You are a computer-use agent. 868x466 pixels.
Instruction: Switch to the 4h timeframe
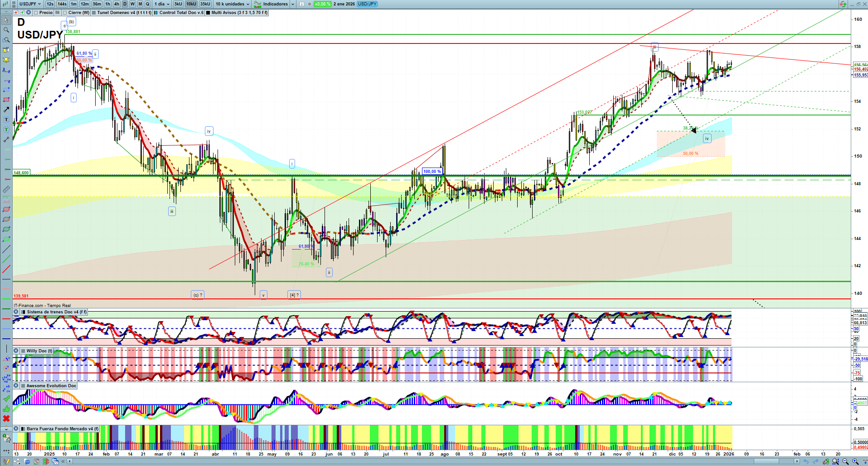pyautogui.click(x=116, y=4)
